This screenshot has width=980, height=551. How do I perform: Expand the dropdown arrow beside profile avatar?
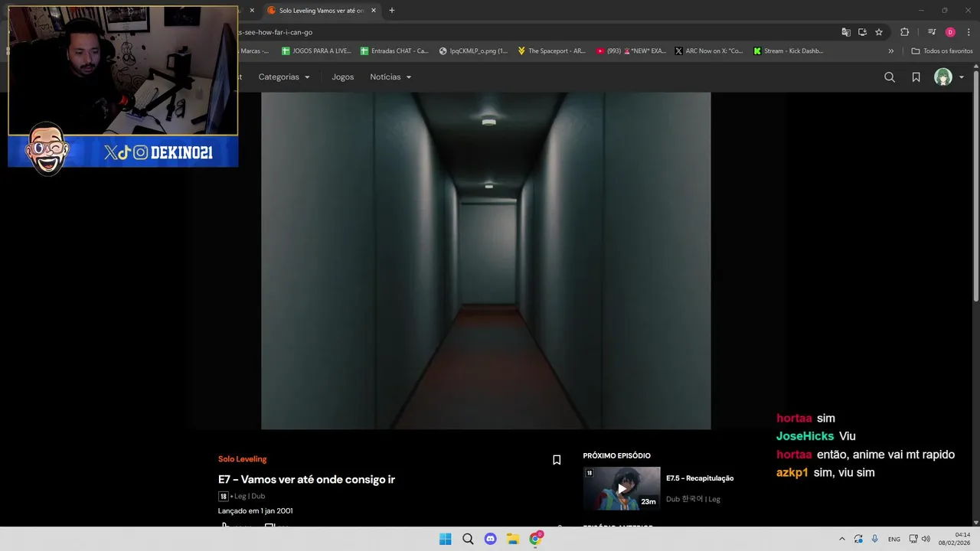tap(962, 77)
